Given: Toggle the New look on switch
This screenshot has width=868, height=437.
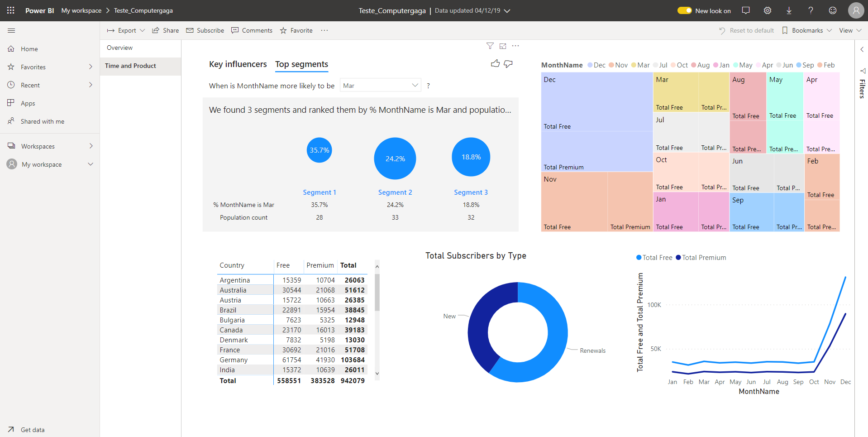Looking at the screenshot, I should point(684,10).
